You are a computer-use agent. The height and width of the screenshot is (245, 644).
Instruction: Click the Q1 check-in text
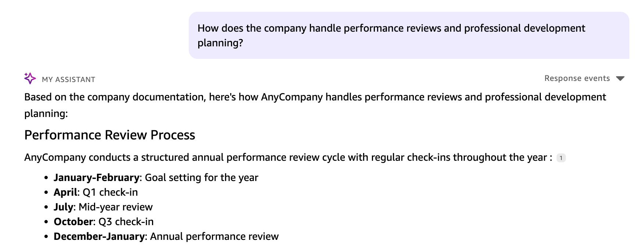point(110,192)
